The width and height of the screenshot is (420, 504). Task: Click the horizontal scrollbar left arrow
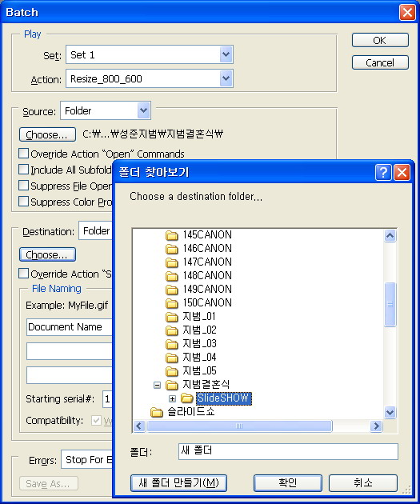tap(139, 426)
